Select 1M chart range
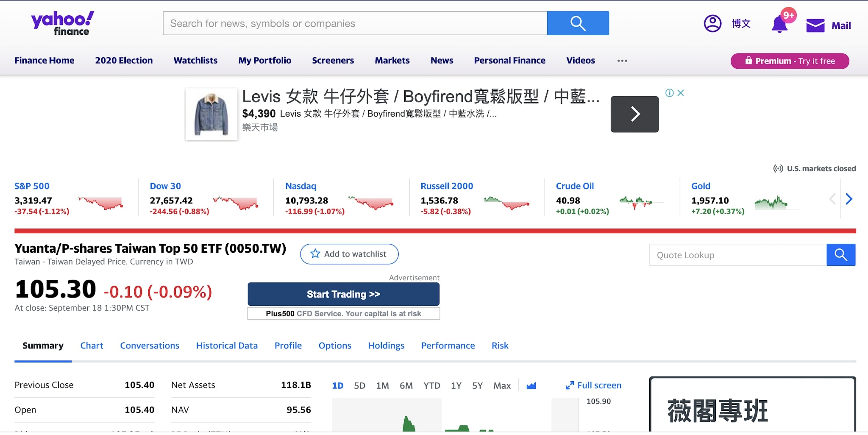The width and height of the screenshot is (868, 435). coord(382,385)
